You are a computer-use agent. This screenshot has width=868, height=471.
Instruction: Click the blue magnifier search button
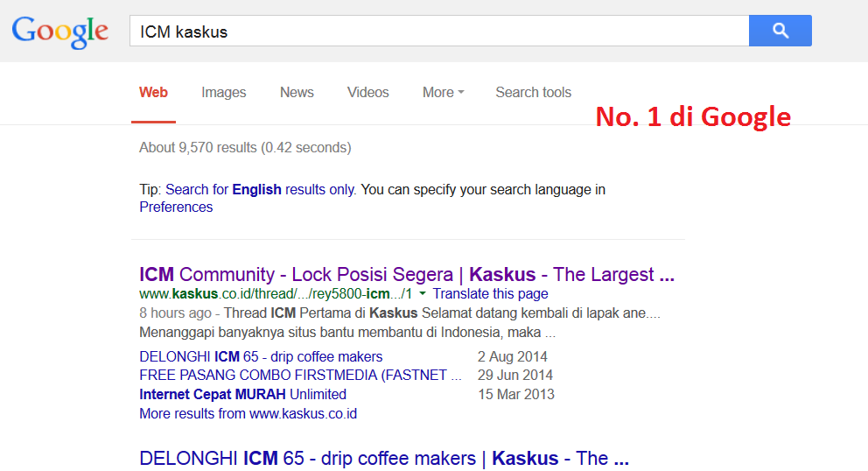tap(780, 31)
